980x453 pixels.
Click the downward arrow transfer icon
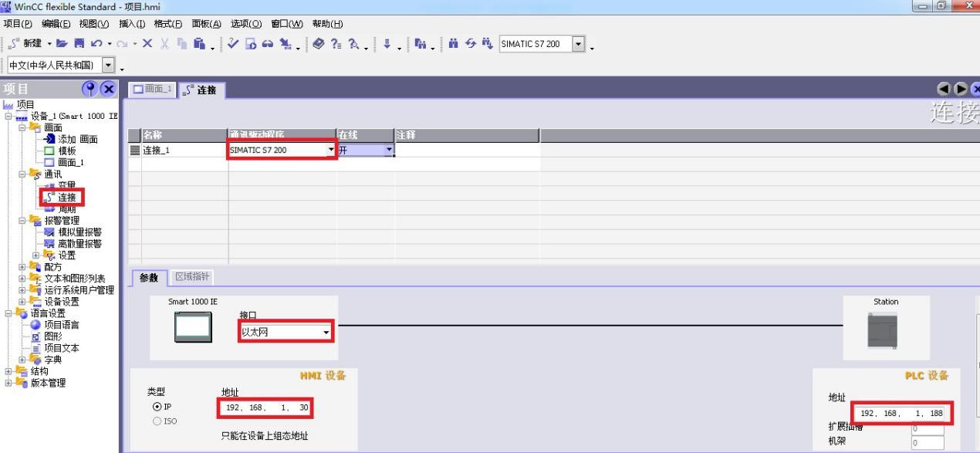(x=387, y=44)
